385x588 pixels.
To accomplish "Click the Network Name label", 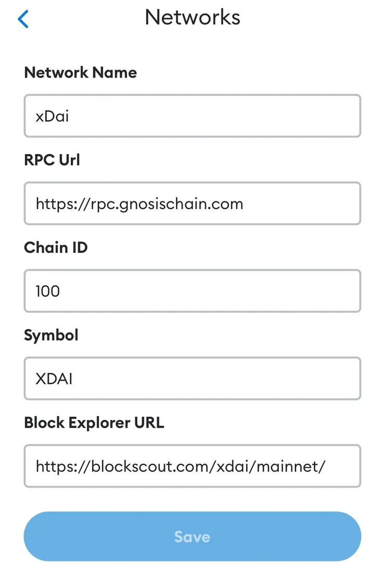I will coord(80,72).
